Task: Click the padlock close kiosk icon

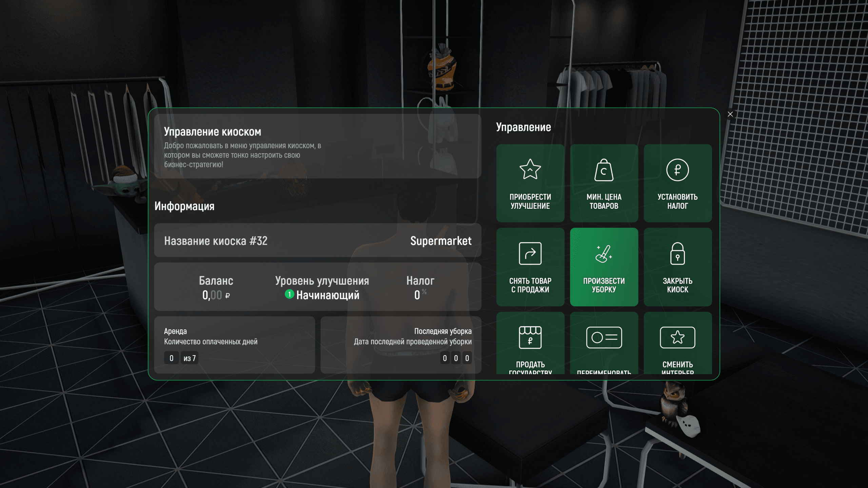Action: point(677,253)
